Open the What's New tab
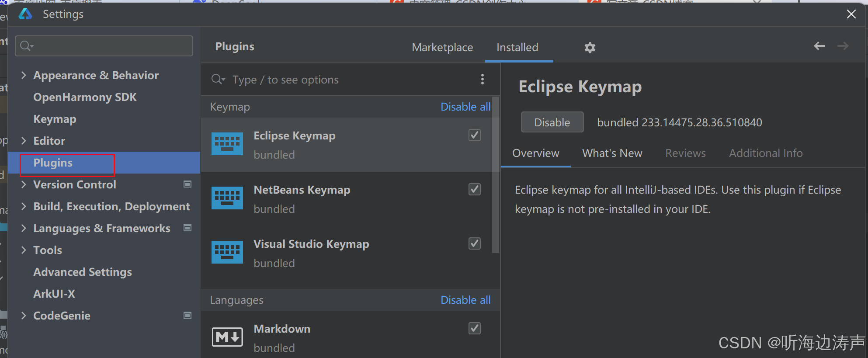 (x=612, y=153)
